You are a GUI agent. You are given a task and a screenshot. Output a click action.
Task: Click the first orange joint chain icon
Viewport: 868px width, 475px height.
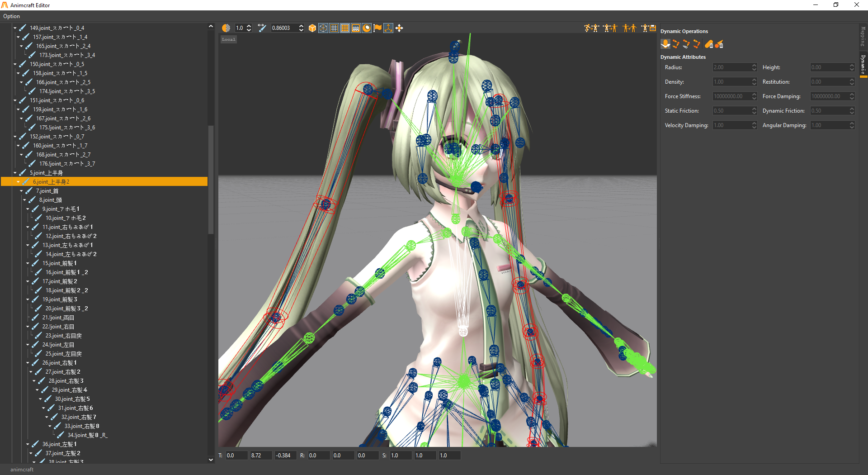676,44
